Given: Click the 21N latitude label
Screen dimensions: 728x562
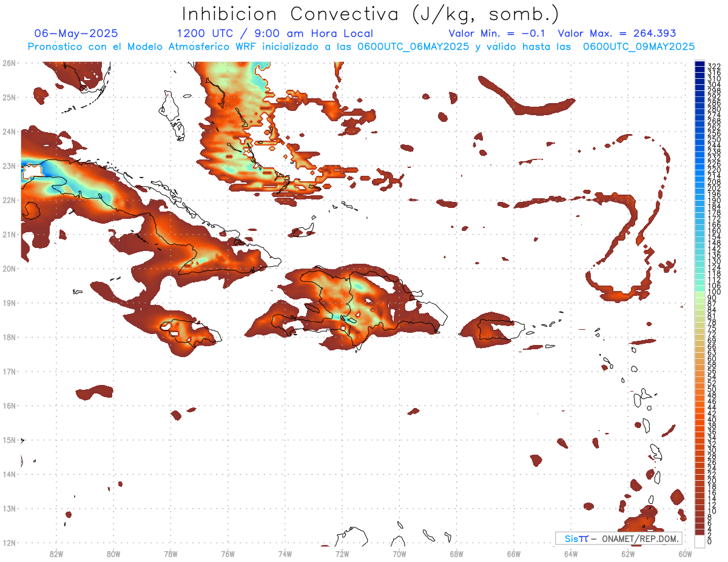Looking at the screenshot, I should coord(9,234).
